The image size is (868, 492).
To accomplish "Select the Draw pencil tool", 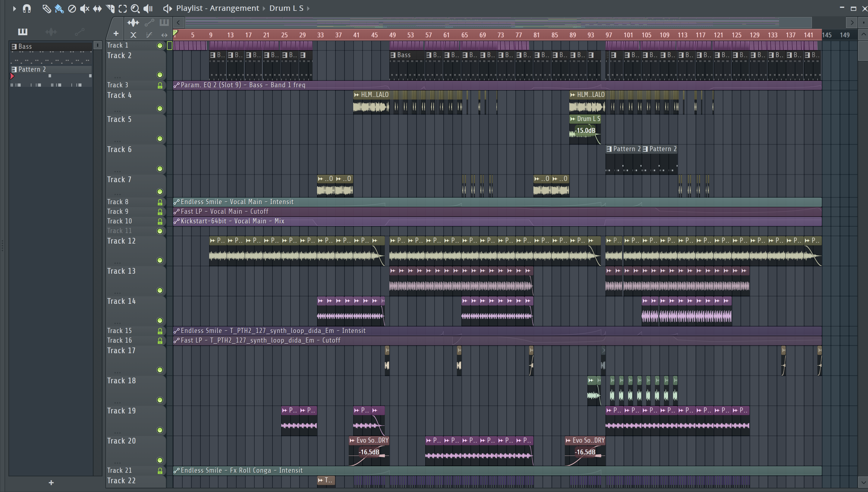I will tap(47, 8).
